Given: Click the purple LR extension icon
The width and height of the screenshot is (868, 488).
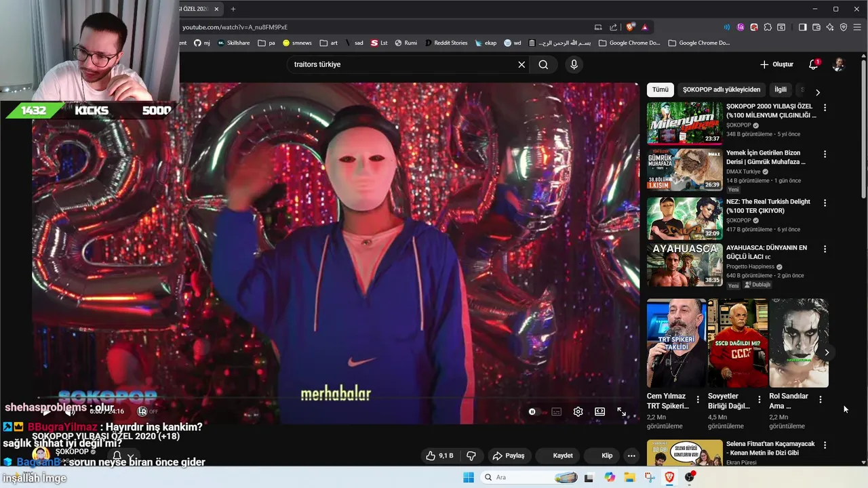Looking at the screenshot, I should (x=741, y=27).
